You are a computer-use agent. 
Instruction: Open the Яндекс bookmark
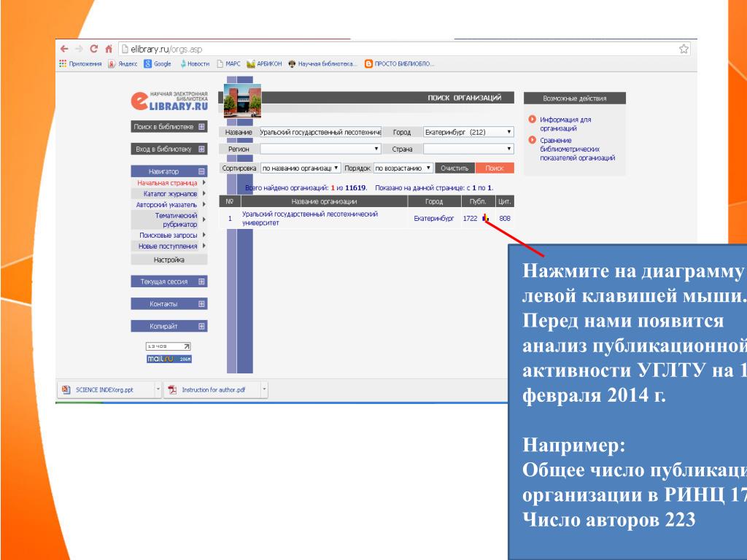pyautogui.click(x=123, y=64)
